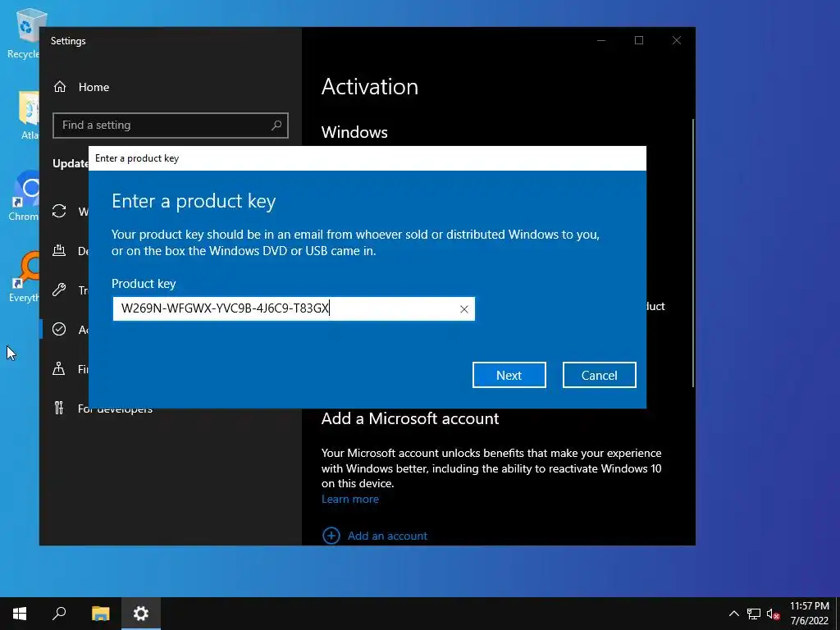Click the Find a setting search box
840x630 pixels.
click(171, 126)
